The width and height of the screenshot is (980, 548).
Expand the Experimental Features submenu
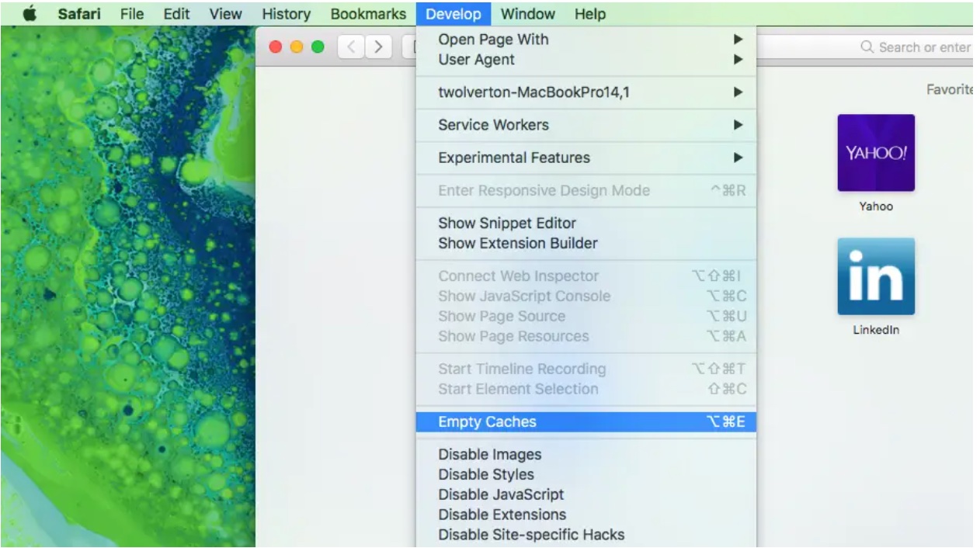(586, 158)
